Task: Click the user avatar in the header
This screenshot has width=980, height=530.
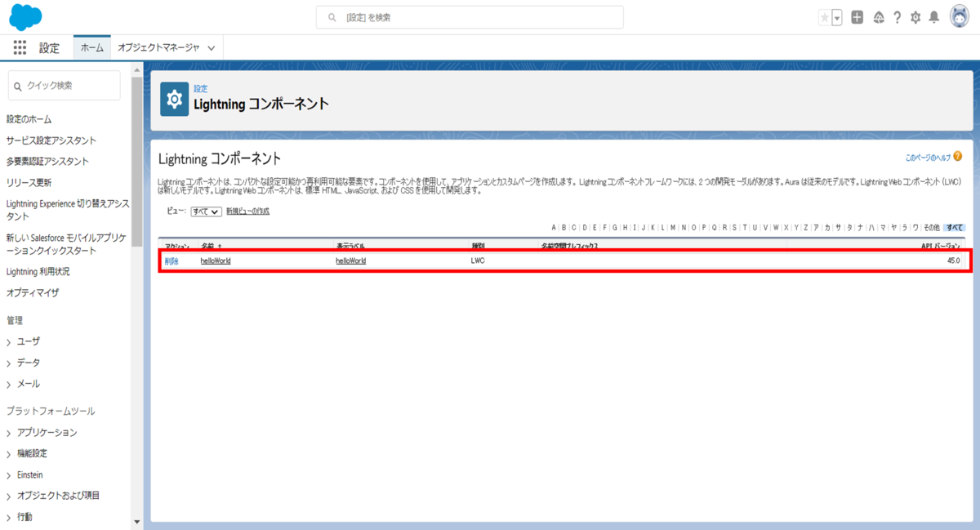Action: pyautogui.click(x=959, y=16)
